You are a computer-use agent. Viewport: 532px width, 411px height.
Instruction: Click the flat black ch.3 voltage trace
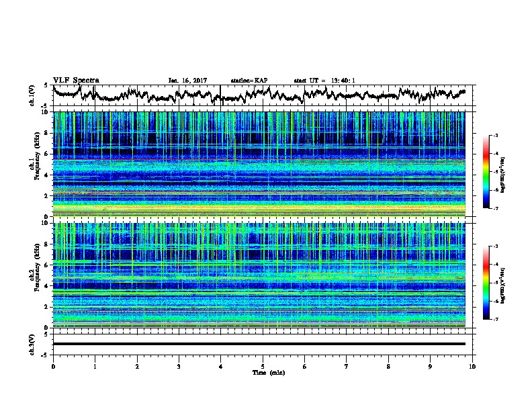pyautogui.click(x=259, y=344)
